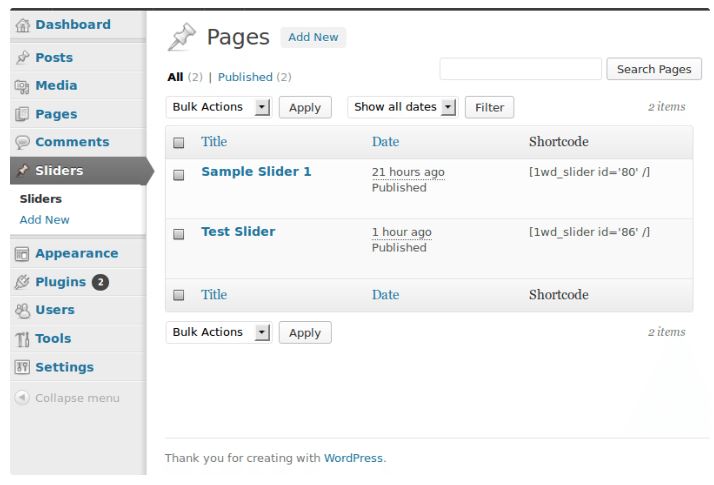Collapse the admin sidebar menu

click(x=67, y=398)
